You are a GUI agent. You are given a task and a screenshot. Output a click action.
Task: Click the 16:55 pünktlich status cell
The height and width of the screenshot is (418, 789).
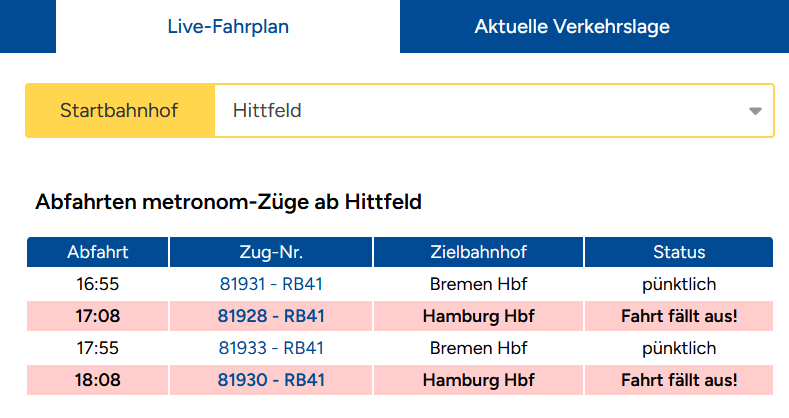[679, 284]
